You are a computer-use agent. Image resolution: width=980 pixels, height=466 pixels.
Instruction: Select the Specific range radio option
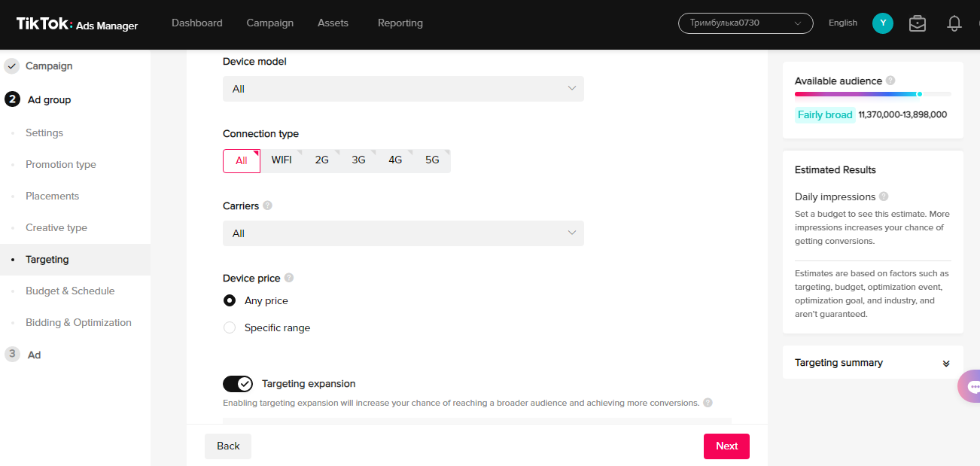click(x=230, y=327)
